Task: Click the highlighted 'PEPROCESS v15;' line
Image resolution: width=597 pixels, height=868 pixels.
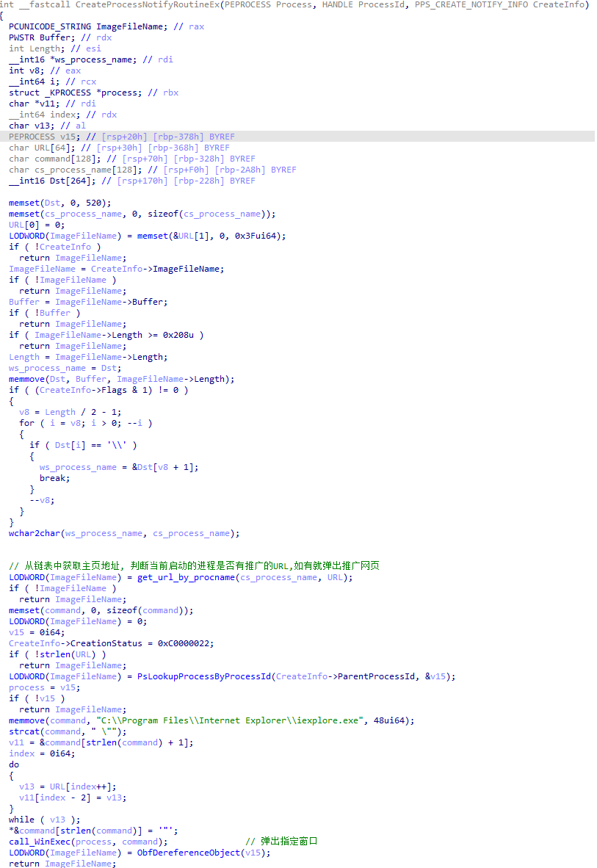Action: coord(298,136)
